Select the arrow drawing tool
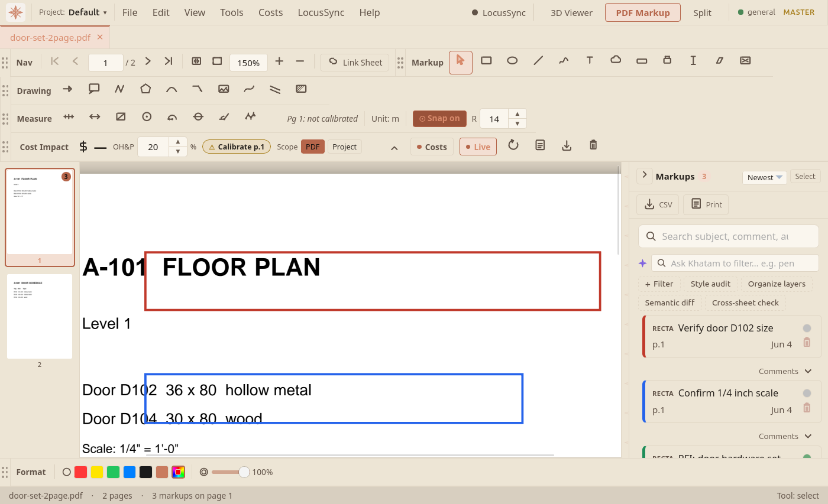828x504 pixels. [67, 89]
